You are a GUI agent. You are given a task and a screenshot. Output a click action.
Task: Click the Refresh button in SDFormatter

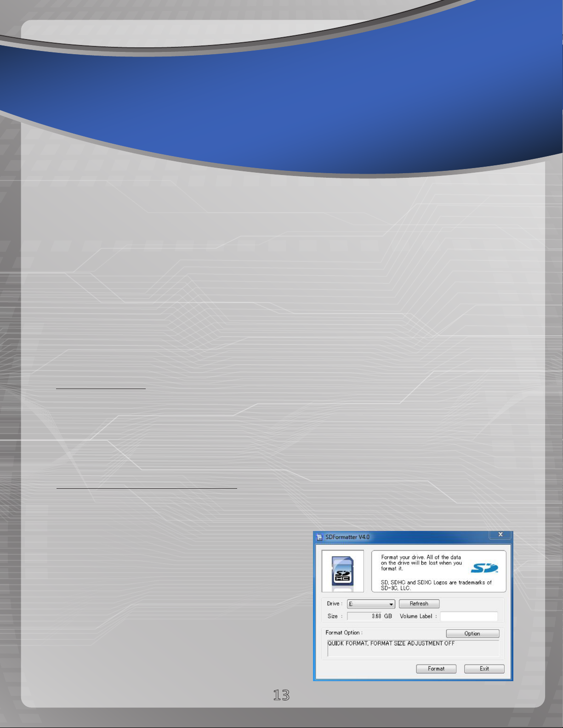point(419,604)
